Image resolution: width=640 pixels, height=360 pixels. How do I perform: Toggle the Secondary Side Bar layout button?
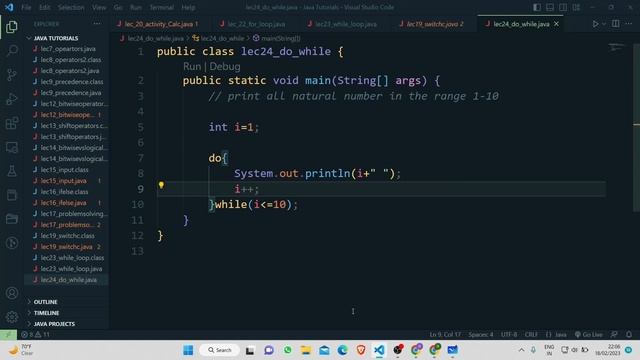(x=563, y=7)
